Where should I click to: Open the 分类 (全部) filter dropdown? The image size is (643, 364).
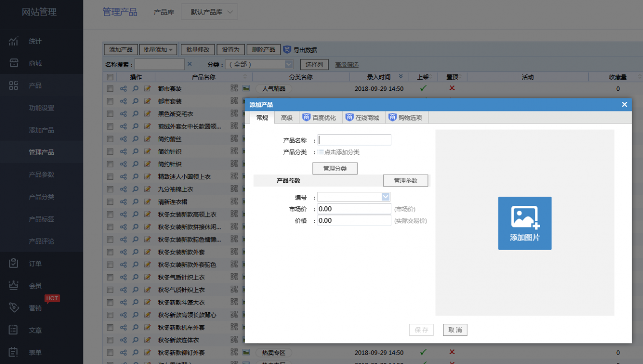coord(259,64)
